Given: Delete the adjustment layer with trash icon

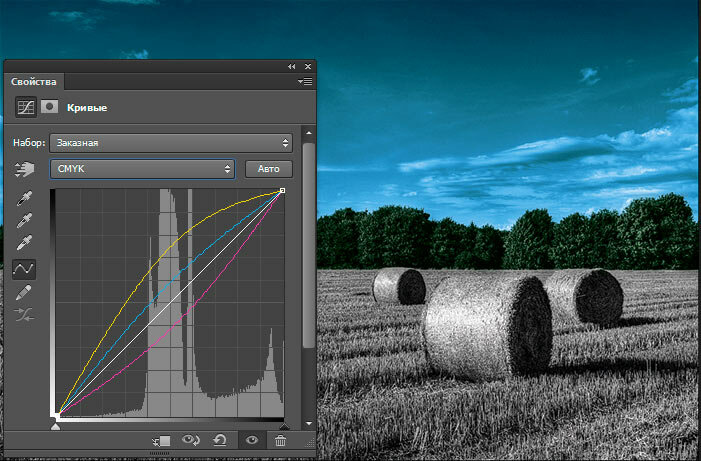Looking at the screenshot, I should [x=280, y=441].
